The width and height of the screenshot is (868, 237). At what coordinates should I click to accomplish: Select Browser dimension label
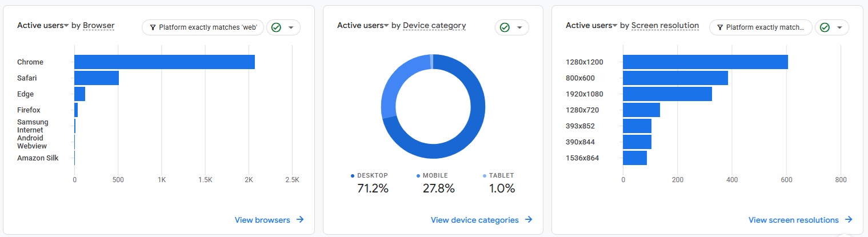(99, 26)
